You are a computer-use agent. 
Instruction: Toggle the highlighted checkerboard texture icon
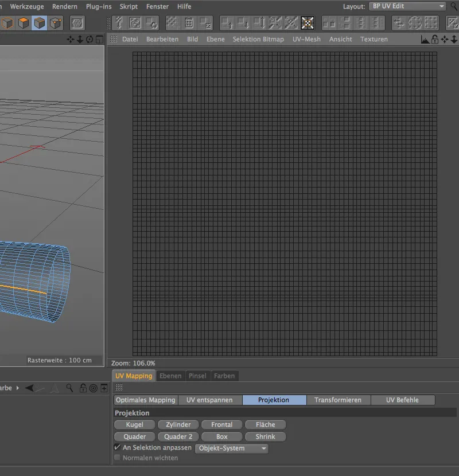[308, 24]
